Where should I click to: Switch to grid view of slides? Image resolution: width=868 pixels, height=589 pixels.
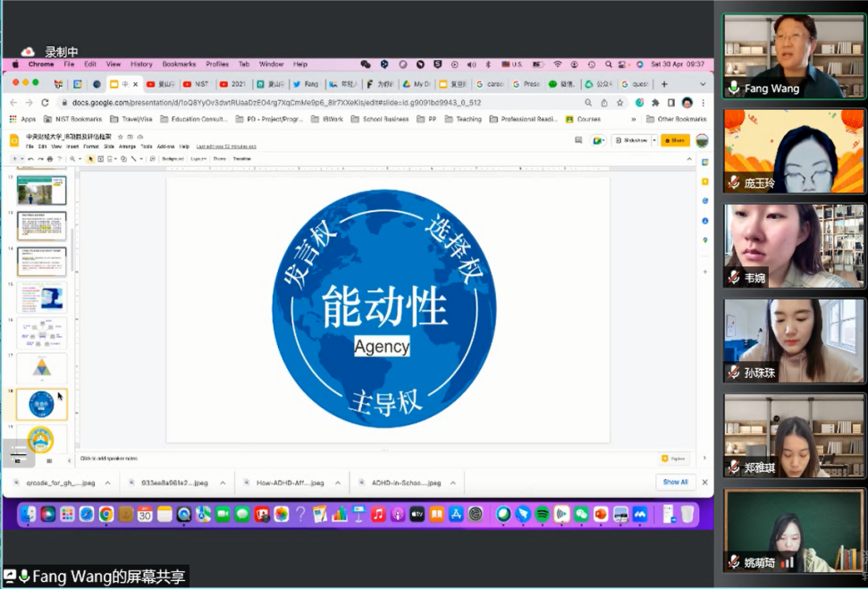click(48, 460)
